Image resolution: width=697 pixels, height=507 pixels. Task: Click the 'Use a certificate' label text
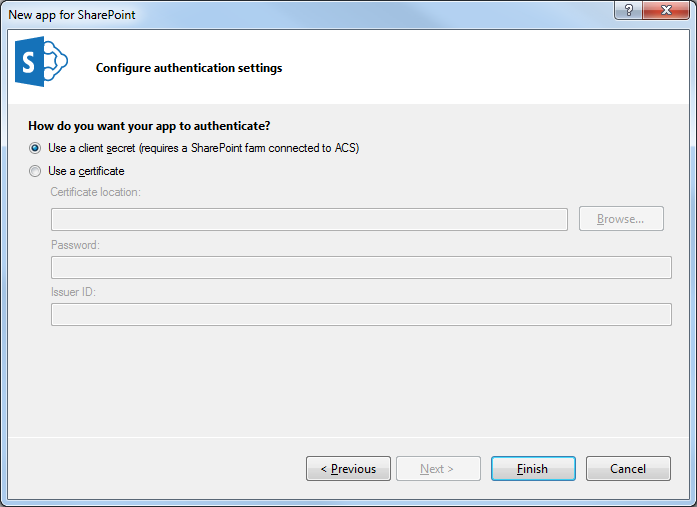tap(86, 171)
